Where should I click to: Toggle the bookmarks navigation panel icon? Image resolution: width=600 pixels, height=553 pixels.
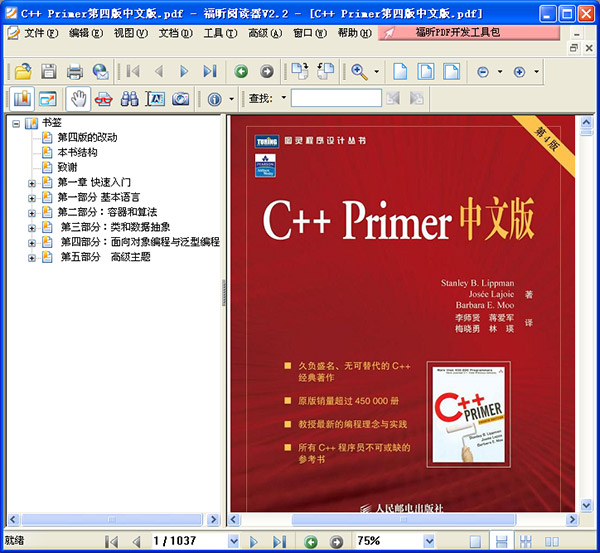coord(22,99)
